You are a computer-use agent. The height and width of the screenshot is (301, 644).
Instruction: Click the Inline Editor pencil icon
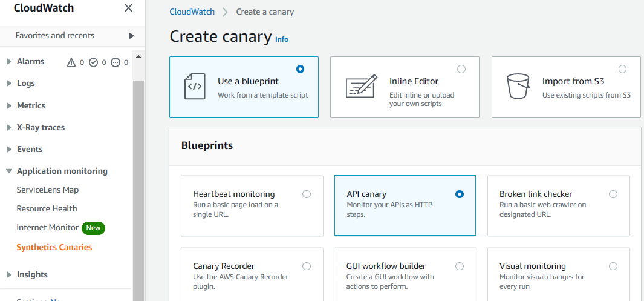click(x=361, y=86)
